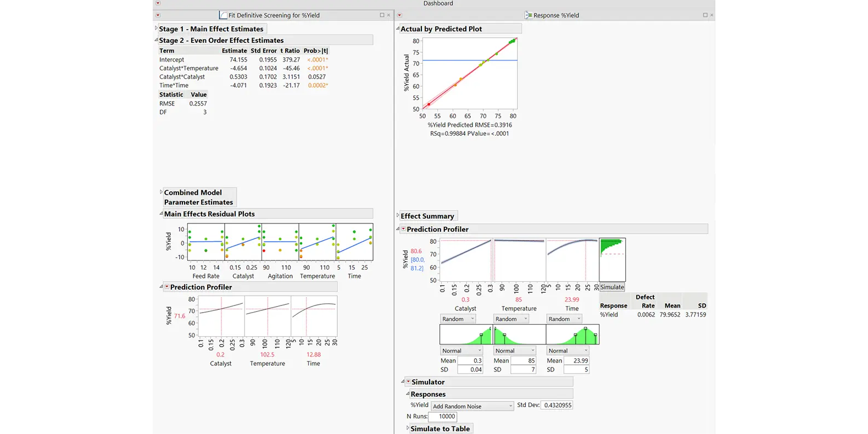The width and height of the screenshot is (868, 434).
Task: Open Catalyst Random dropdown
Action: click(x=458, y=319)
